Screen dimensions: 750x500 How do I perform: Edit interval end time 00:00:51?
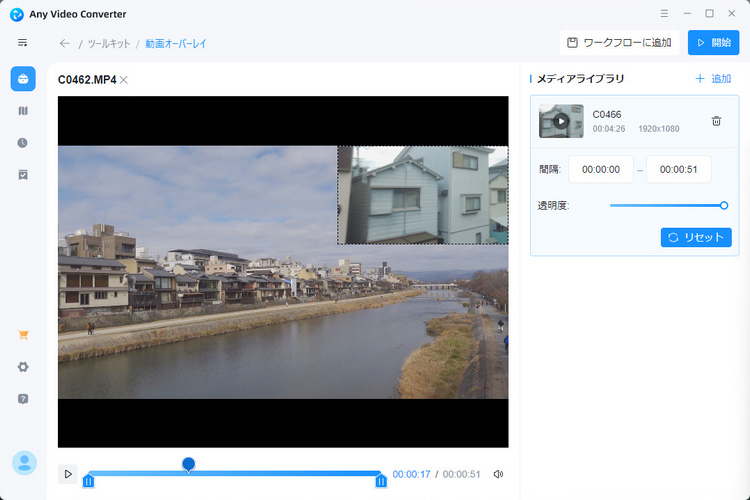click(x=678, y=169)
